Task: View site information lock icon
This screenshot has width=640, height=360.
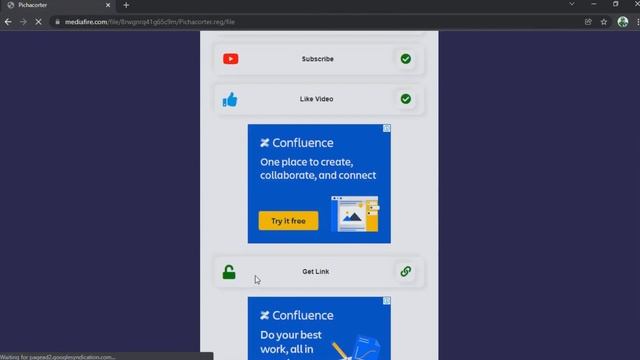Action: [58, 22]
